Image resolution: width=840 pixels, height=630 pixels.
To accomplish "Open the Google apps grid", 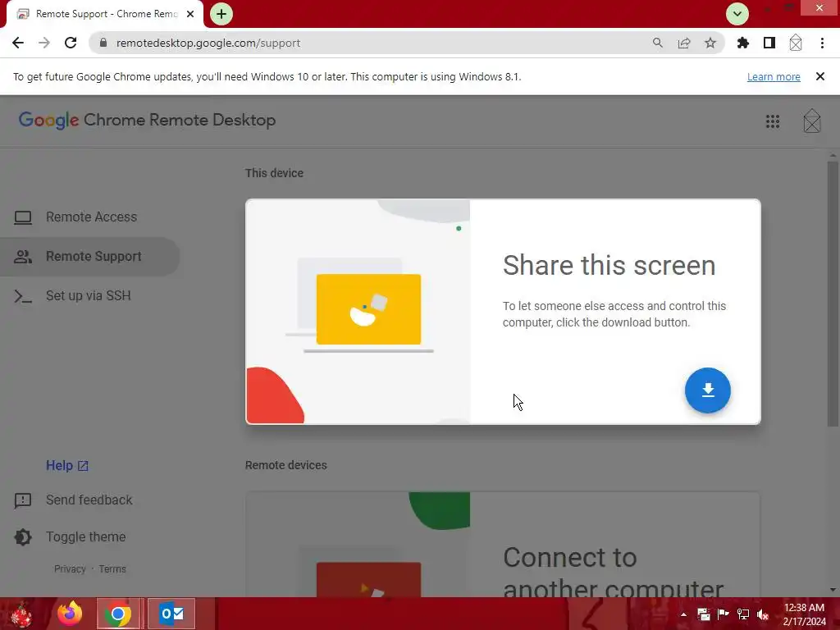I will point(773,121).
